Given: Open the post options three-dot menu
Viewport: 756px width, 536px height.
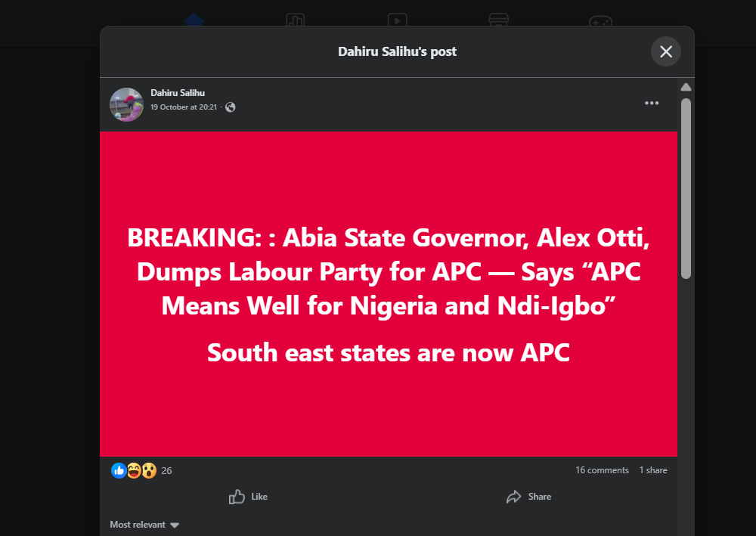Looking at the screenshot, I should tap(652, 104).
